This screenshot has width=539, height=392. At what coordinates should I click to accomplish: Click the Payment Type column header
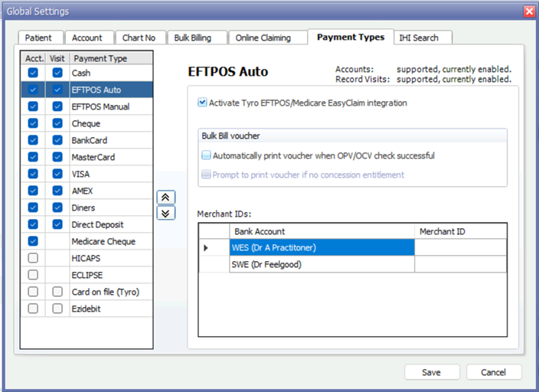111,58
